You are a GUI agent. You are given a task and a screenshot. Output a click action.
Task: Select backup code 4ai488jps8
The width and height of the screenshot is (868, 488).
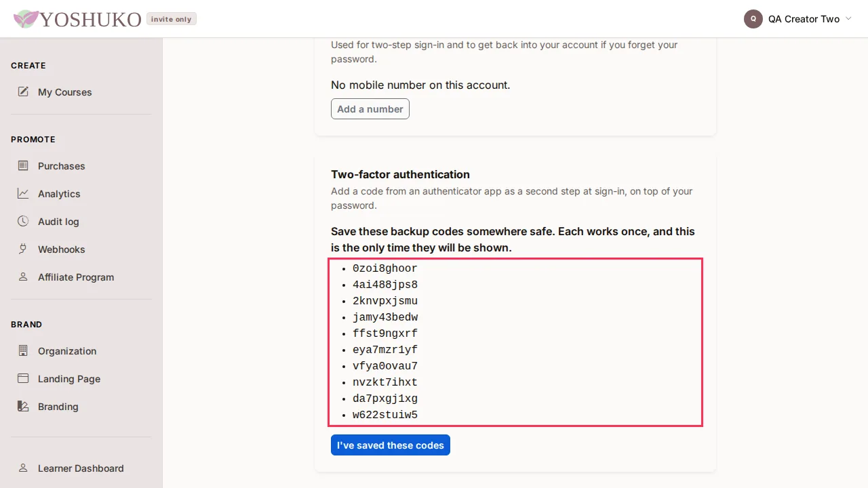[x=385, y=285]
